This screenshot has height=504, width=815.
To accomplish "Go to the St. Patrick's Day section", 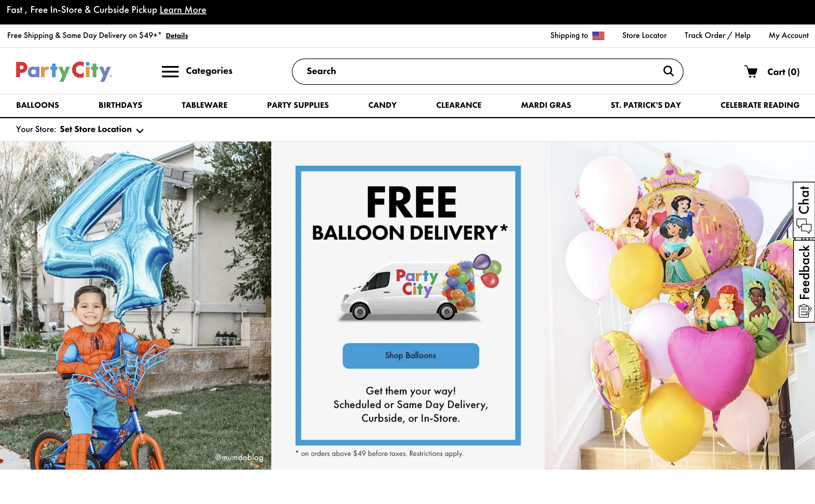I will [646, 105].
